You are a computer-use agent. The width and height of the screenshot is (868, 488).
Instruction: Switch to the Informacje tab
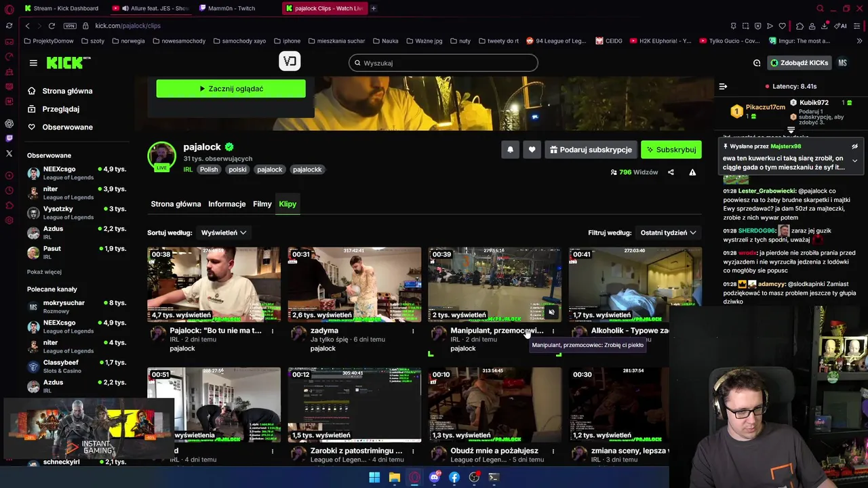click(x=226, y=204)
